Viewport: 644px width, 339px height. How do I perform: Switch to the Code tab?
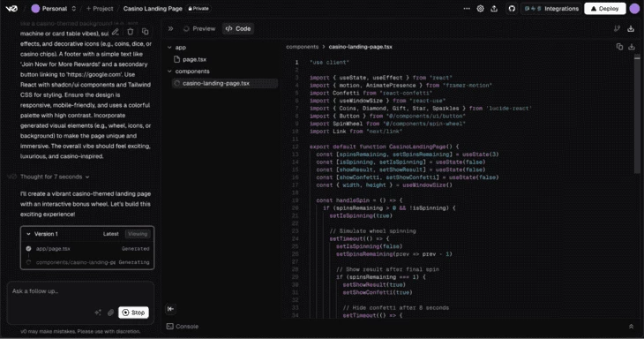point(238,29)
